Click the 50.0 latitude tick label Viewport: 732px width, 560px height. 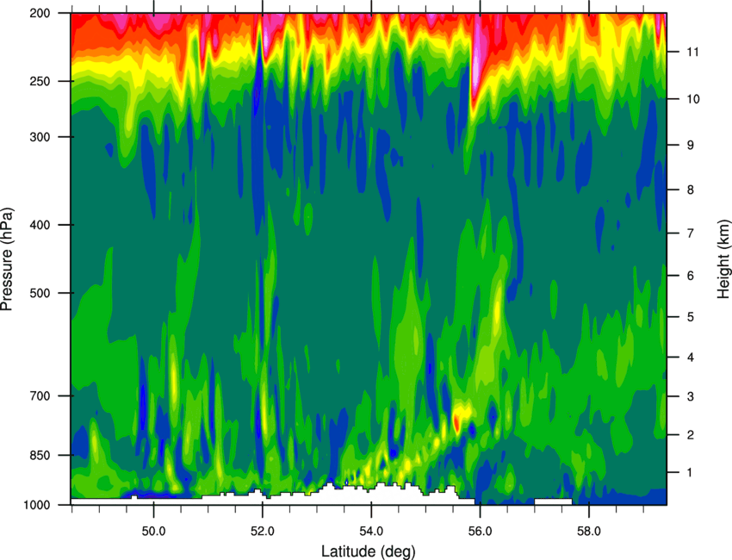[x=153, y=532]
